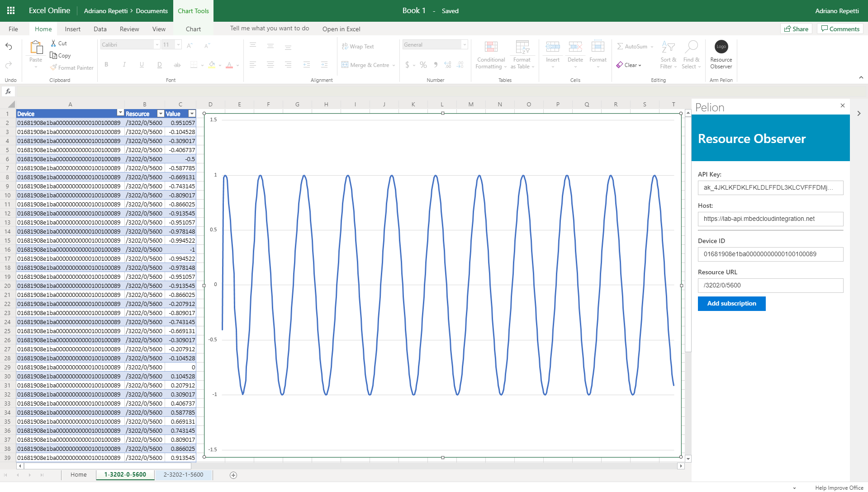Screen dimensions: 868x492
Task: Open the font size 11 dropdown
Action: pyautogui.click(x=178, y=44)
